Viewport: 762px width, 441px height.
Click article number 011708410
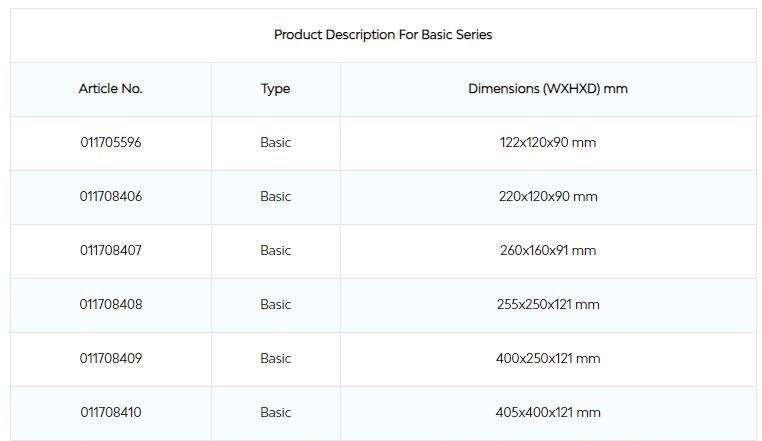pos(111,413)
